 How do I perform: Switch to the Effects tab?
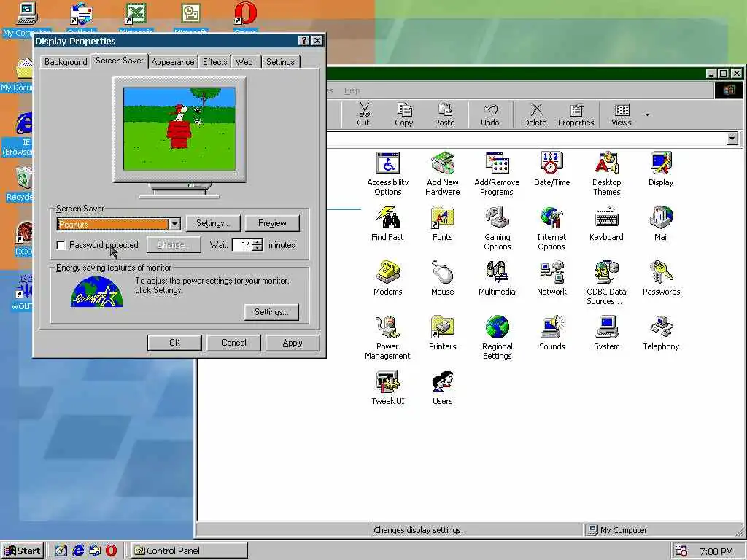215,62
